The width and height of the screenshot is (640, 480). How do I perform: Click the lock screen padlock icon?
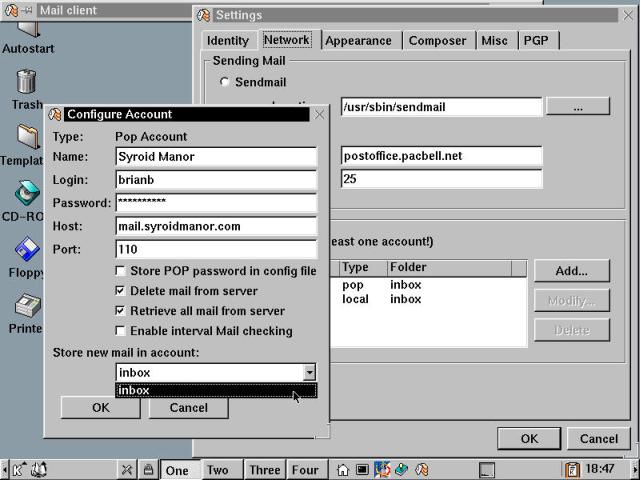click(x=148, y=469)
